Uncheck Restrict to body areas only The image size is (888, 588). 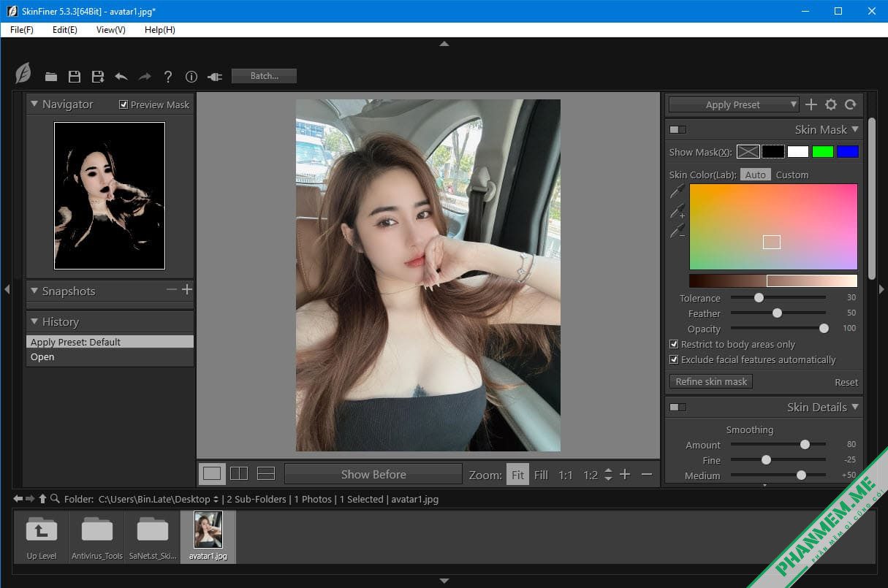pos(674,344)
